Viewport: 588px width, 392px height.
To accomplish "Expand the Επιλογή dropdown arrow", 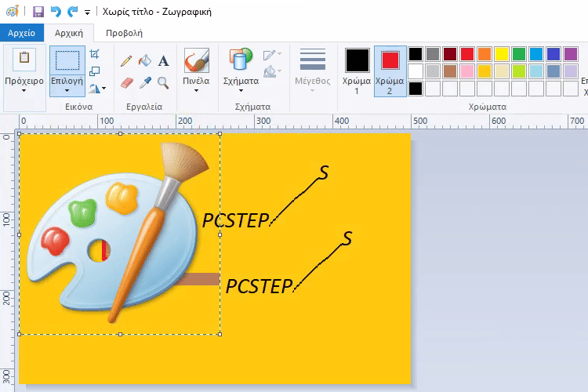I will (x=67, y=90).
